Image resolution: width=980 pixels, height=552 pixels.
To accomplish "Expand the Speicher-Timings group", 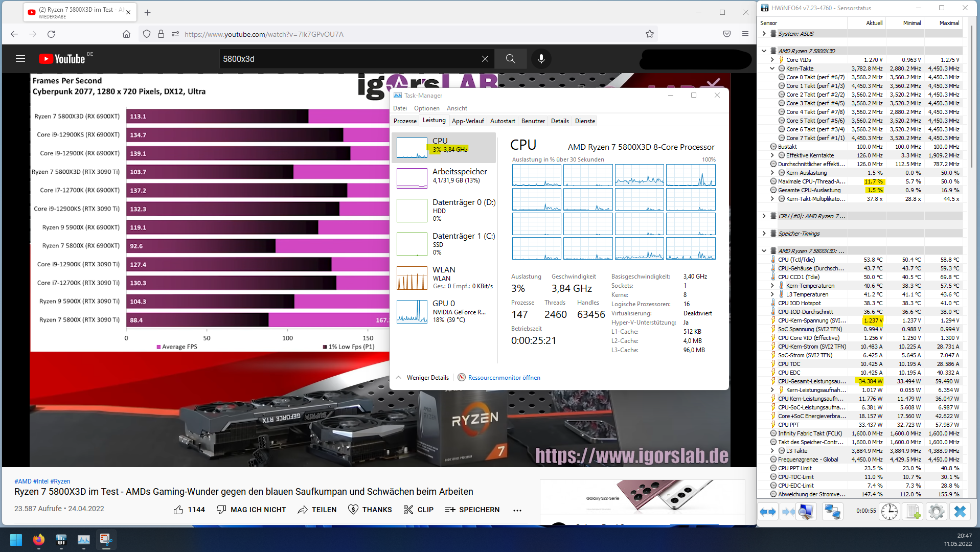I will click(x=764, y=234).
